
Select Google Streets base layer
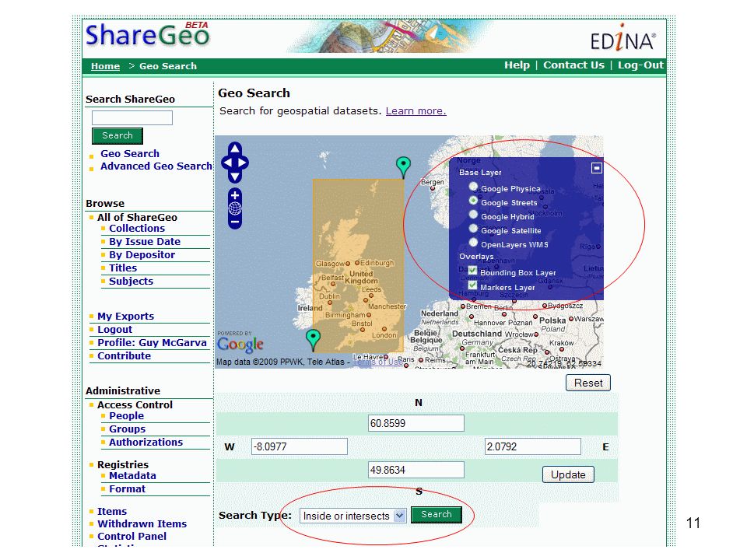click(473, 201)
